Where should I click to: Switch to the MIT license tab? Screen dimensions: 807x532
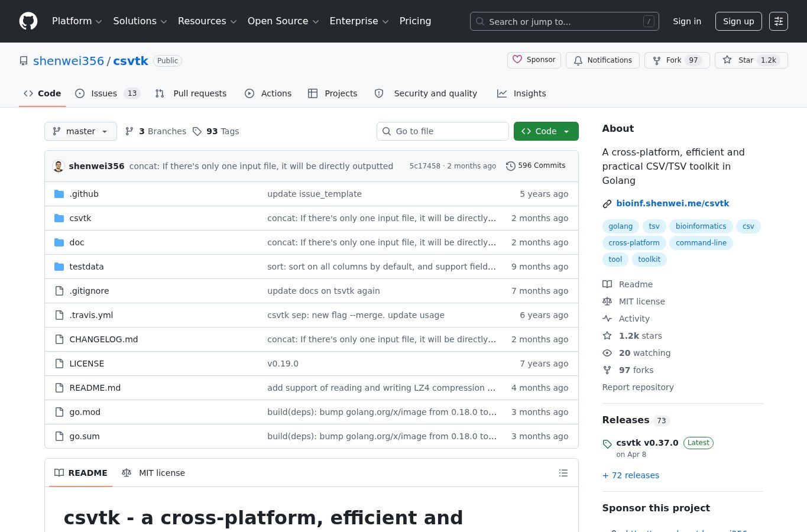[154, 473]
